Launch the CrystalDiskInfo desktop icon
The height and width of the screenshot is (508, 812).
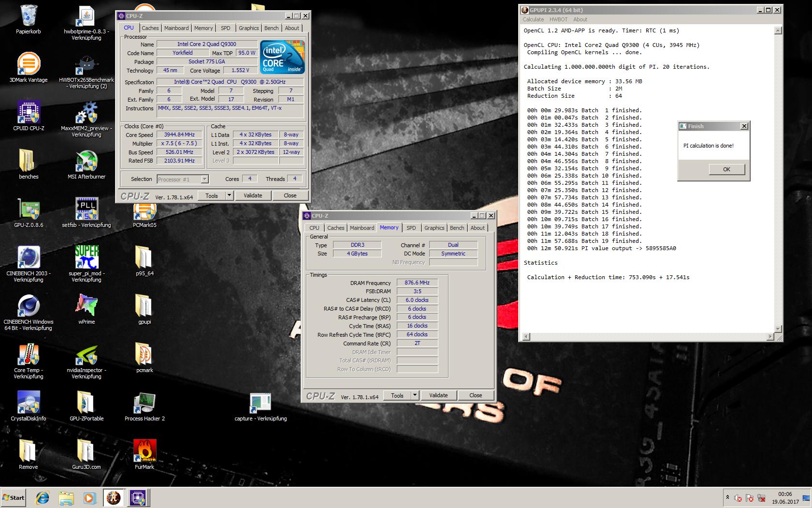(29, 406)
